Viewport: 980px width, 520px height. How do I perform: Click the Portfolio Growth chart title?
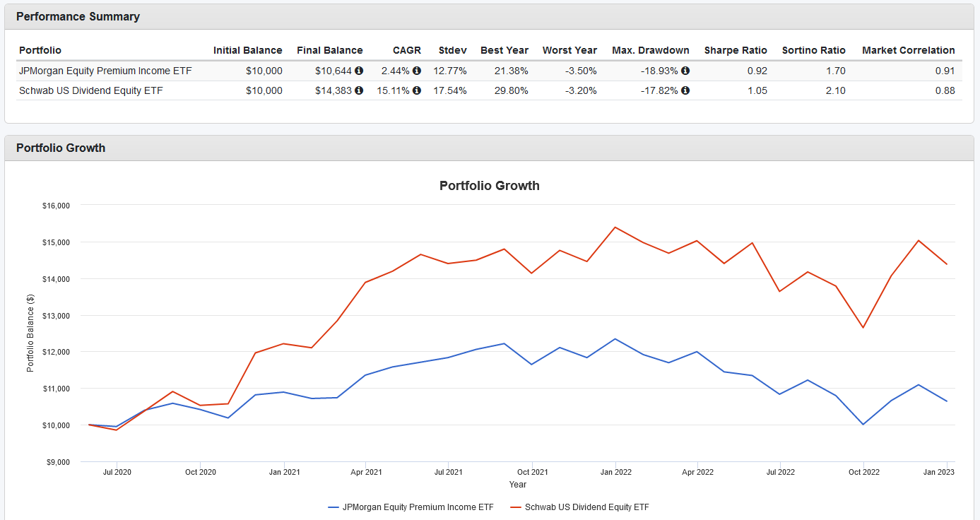490,186
